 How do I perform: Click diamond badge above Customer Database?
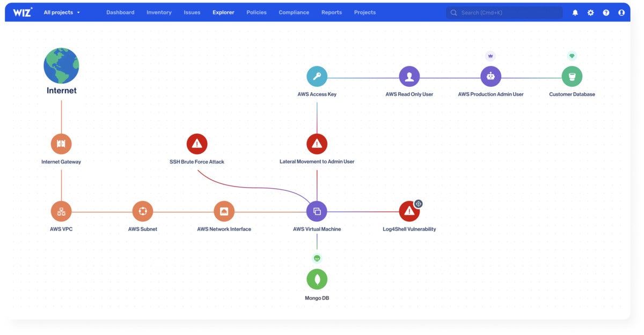[572, 56]
